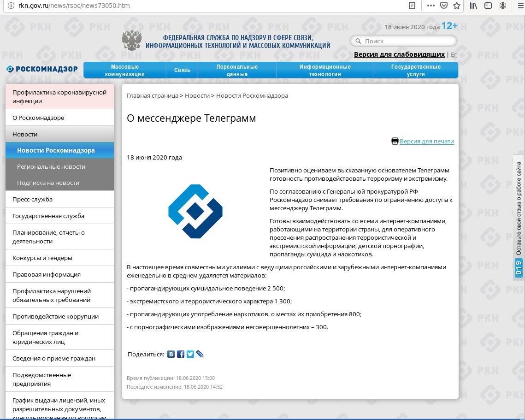
Task: Click the 12+ age rating label
Action: (449, 26)
